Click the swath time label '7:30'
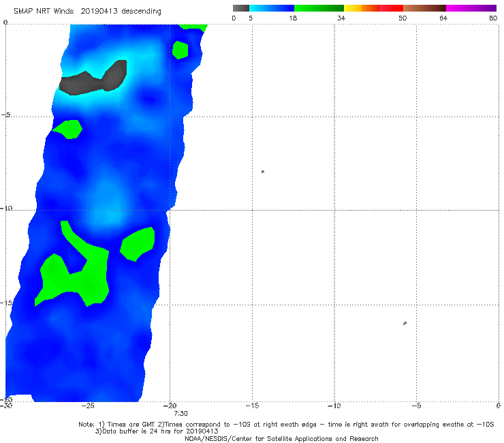This screenshot has height=443, width=504. point(180,414)
